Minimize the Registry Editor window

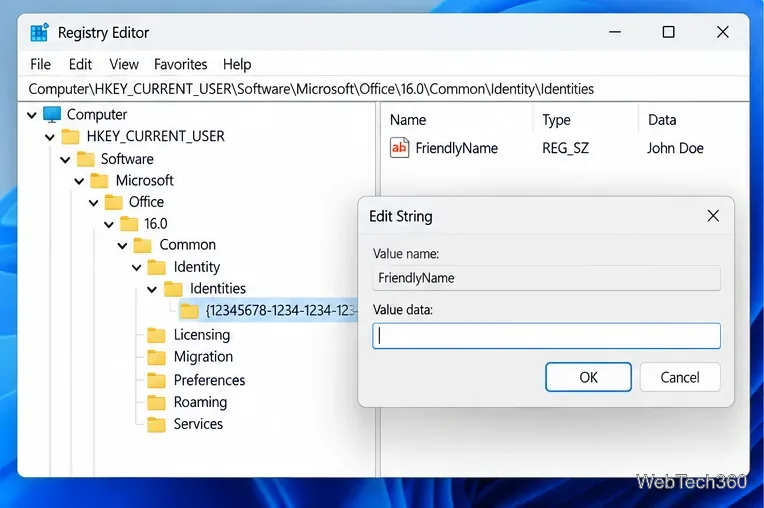(615, 32)
